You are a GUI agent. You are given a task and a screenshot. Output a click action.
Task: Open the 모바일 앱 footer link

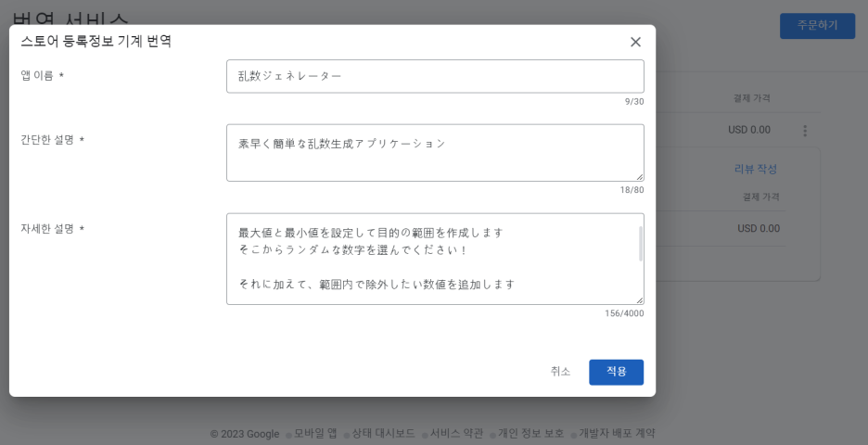pyautogui.click(x=315, y=433)
